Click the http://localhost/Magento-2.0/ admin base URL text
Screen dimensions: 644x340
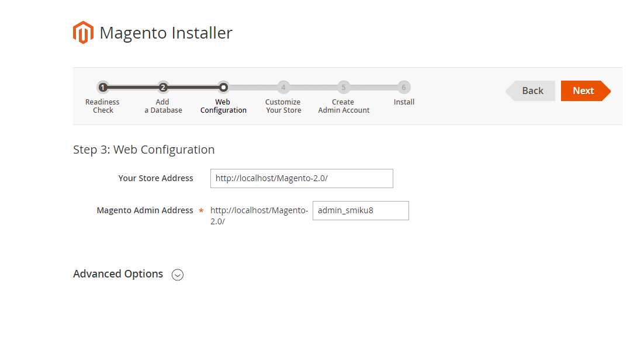pos(259,216)
